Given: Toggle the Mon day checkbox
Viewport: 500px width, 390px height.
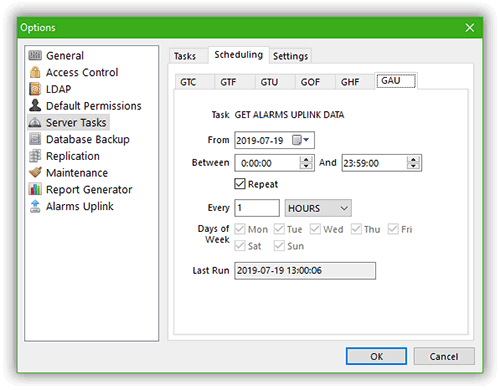Looking at the screenshot, I should tap(240, 229).
